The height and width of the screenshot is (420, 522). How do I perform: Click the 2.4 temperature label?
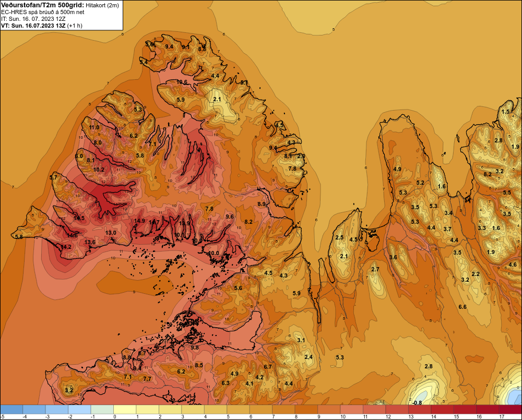[309, 357]
